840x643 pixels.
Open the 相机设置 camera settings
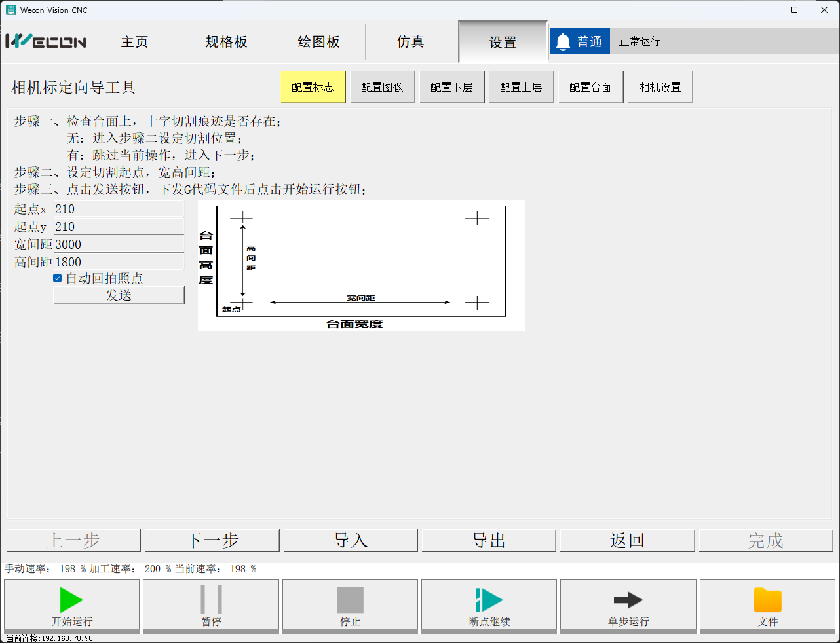point(660,87)
